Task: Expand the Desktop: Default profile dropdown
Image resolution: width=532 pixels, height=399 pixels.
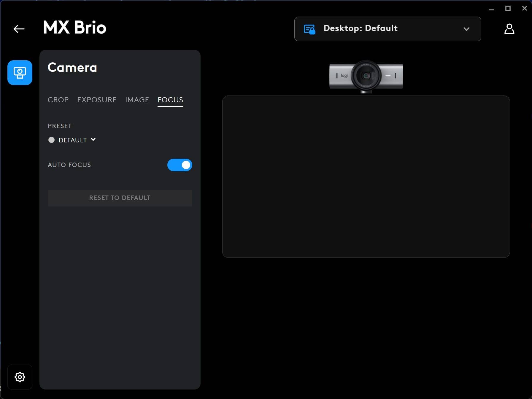Action: pyautogui.click(x=388, y=29)
